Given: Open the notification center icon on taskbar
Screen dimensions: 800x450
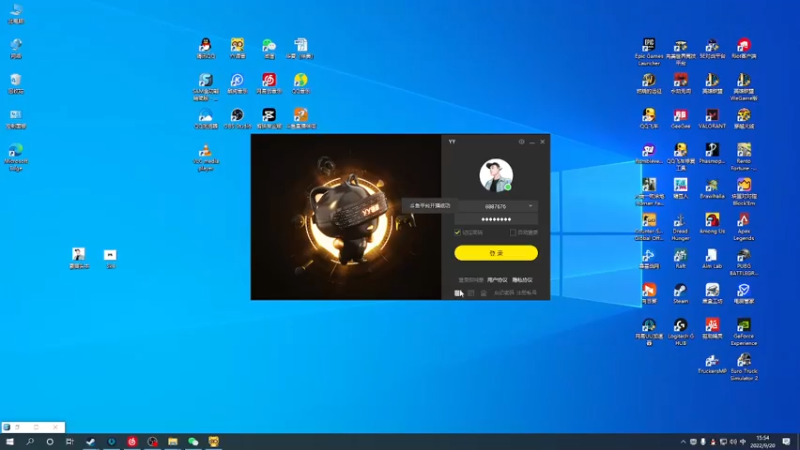Looking at the screenshot, I should pyautogui.click(x=786, y=442).
